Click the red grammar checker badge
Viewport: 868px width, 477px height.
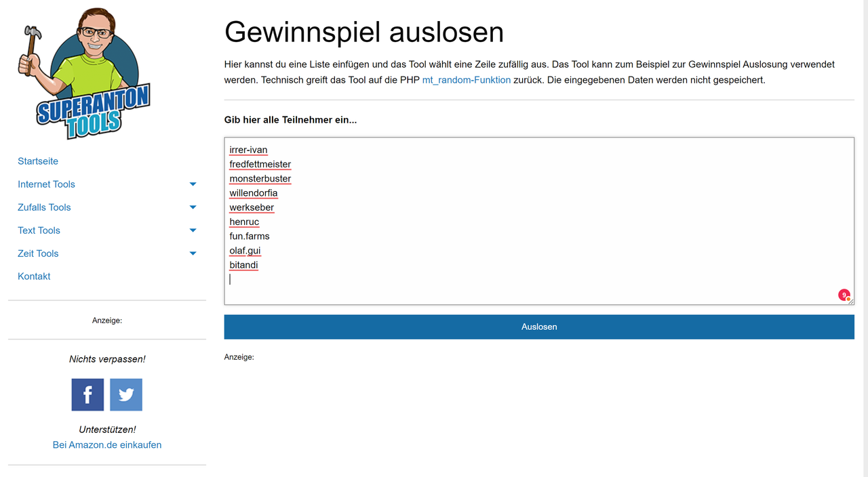844,295
